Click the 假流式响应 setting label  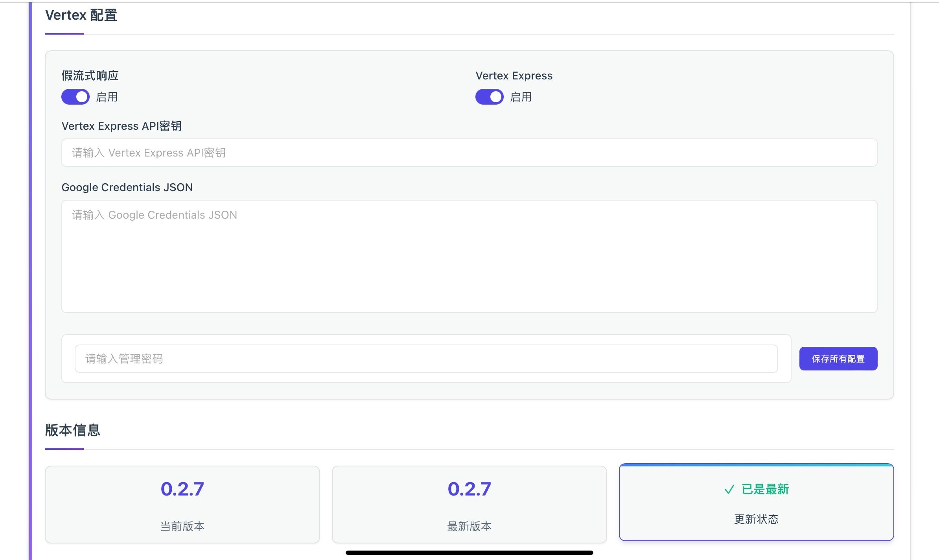(x=90, y=76)
